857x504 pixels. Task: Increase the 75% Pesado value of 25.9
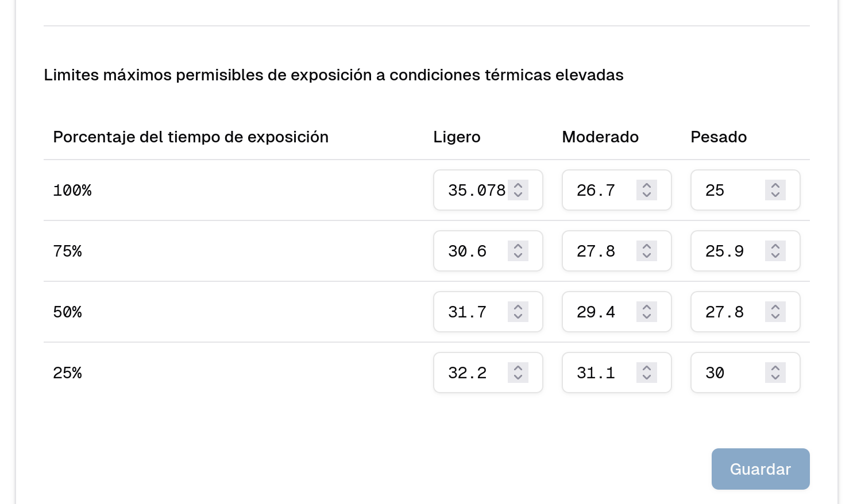pos(775,246)
